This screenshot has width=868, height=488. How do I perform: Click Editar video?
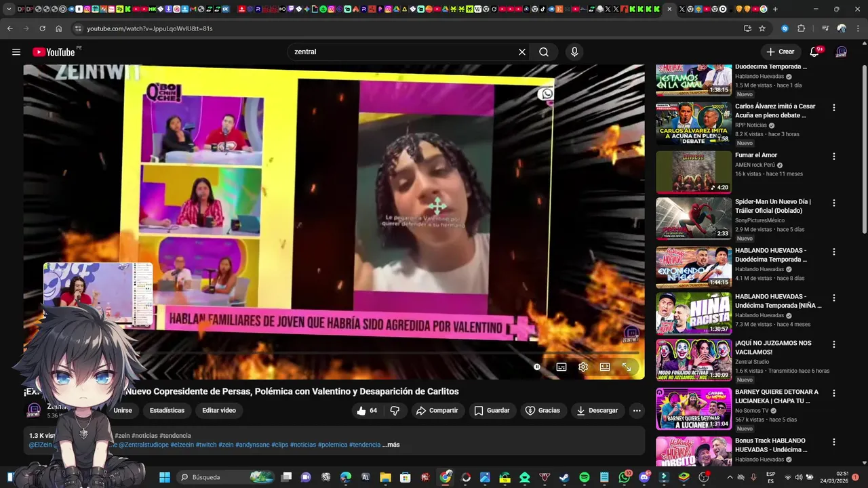(219, 410)
